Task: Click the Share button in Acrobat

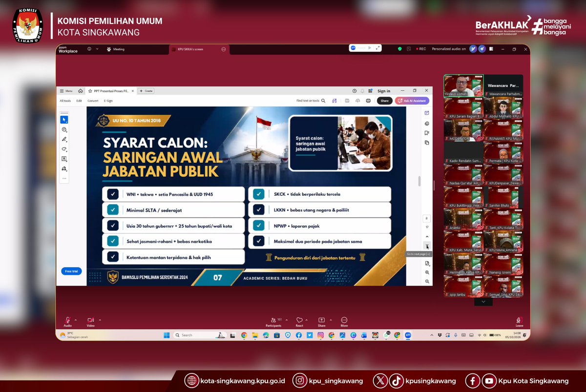Action: click(385, 101)
